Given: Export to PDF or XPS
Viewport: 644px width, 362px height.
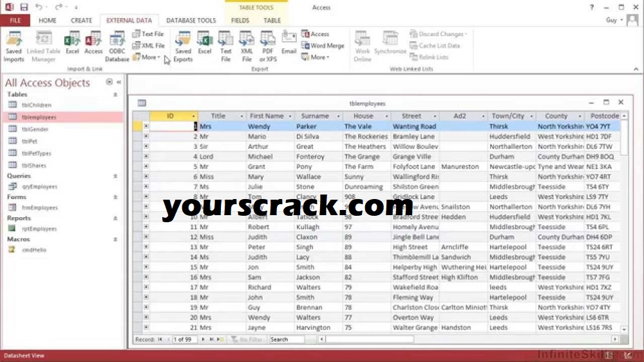Looking at the screenshot, I should (268, 47).
